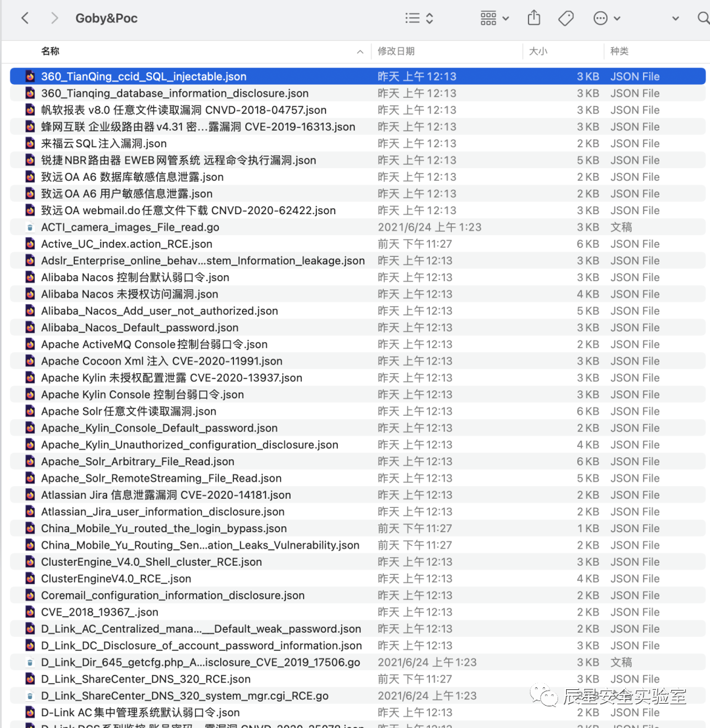Select D_Link_ShareCenter_DNS_320_RCE.json

(x=358, y=679)
